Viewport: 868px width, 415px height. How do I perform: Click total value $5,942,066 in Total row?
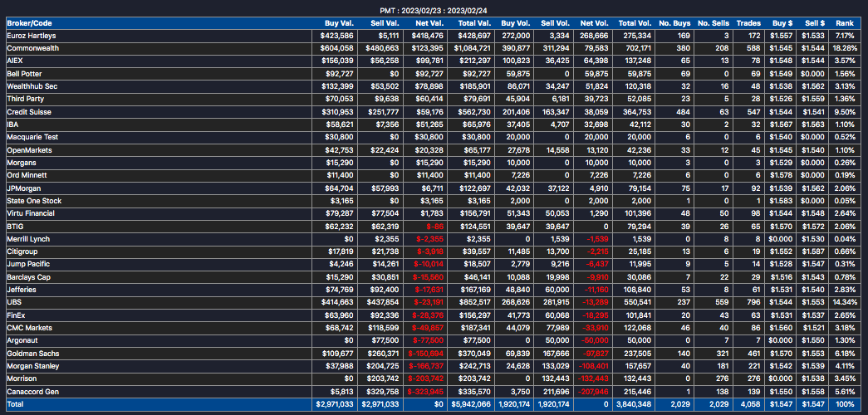point(472,404)
